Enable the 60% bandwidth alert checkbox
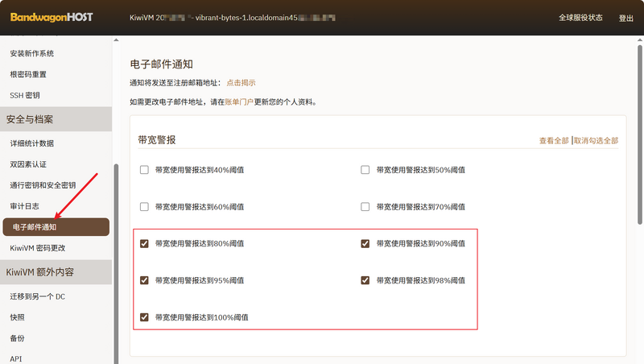Viewport: 644px width, 364px height. pos(145,207)
